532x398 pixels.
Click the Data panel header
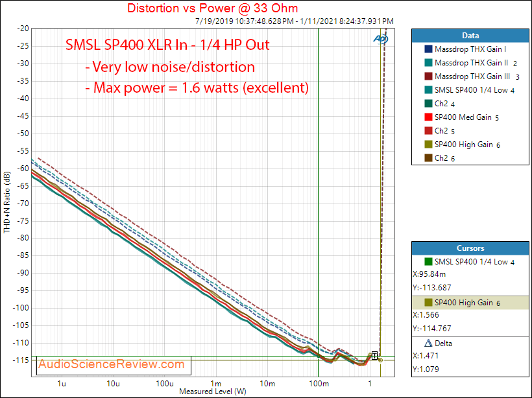coord(470,36)
